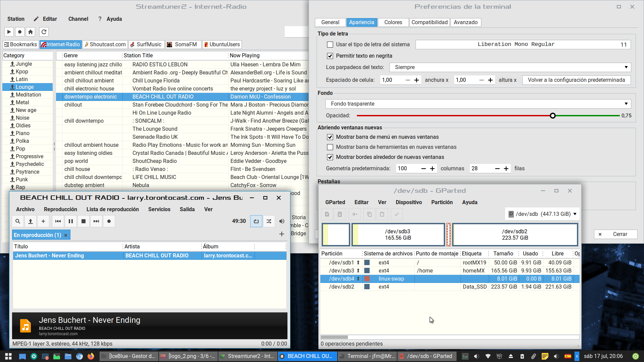Image resolution: width=644 pixels, height=362 pixels.
Task: Click the delete partition icon in GParted toolbar
Action: point(340,214)
